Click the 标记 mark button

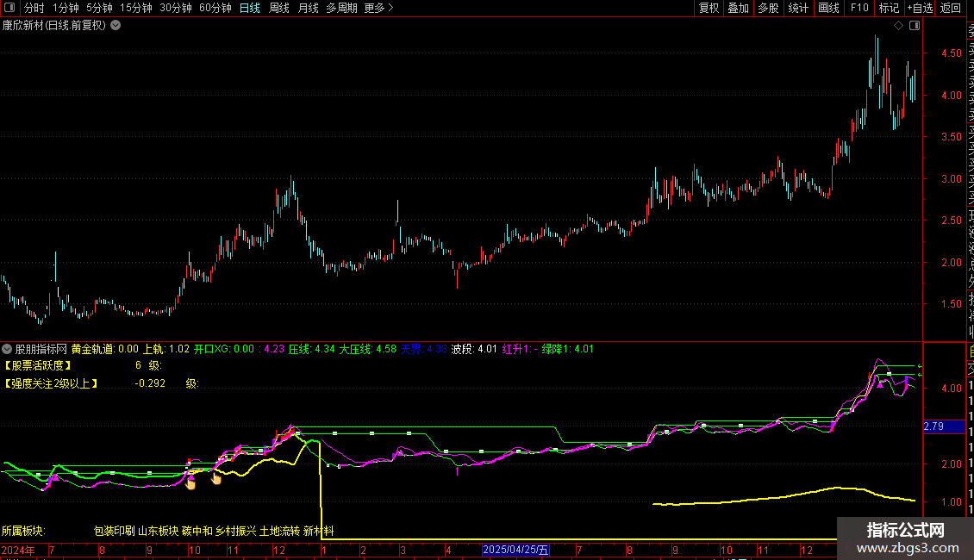pos(889,8)
